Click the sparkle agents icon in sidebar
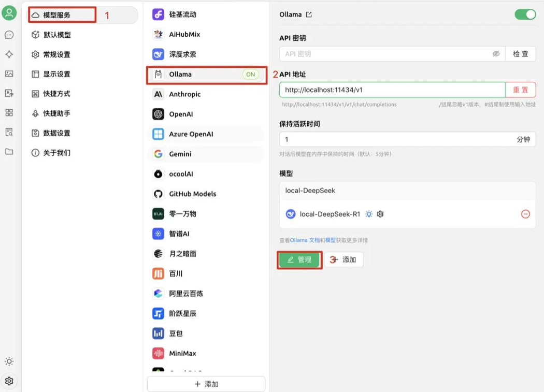Screen dimensions: 544x392 pos(9,54)
